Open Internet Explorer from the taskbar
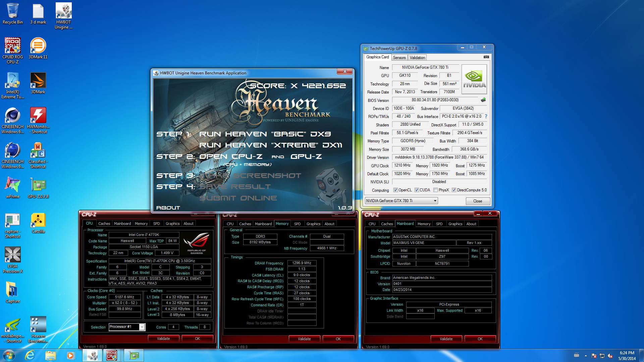The image size is (644, 362). [30, 355]
